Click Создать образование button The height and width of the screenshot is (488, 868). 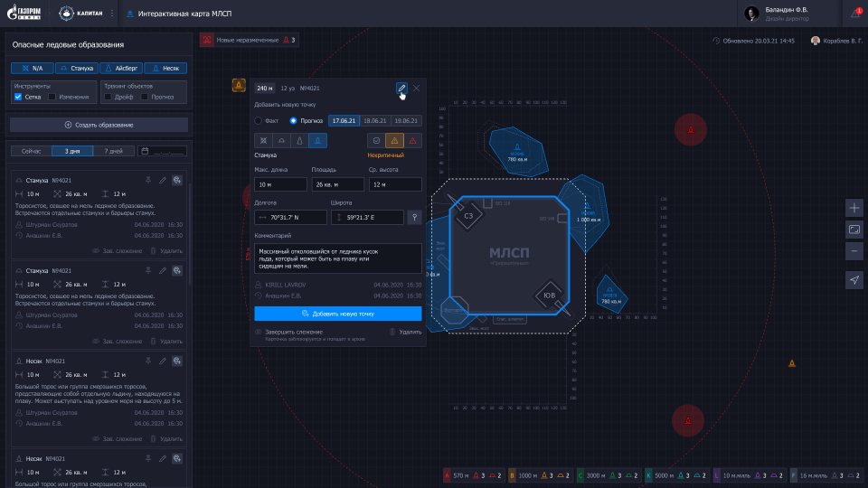click(99, 125)
